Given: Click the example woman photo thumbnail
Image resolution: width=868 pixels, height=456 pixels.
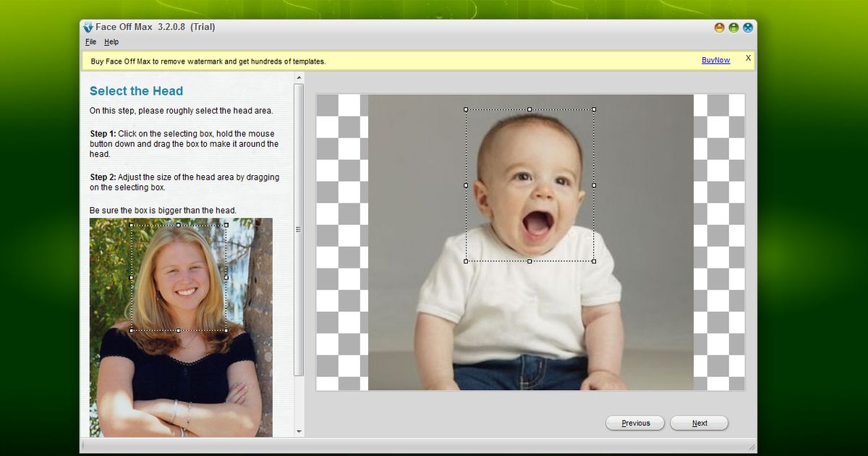Looking at the screenshot, I should (181, 327).
